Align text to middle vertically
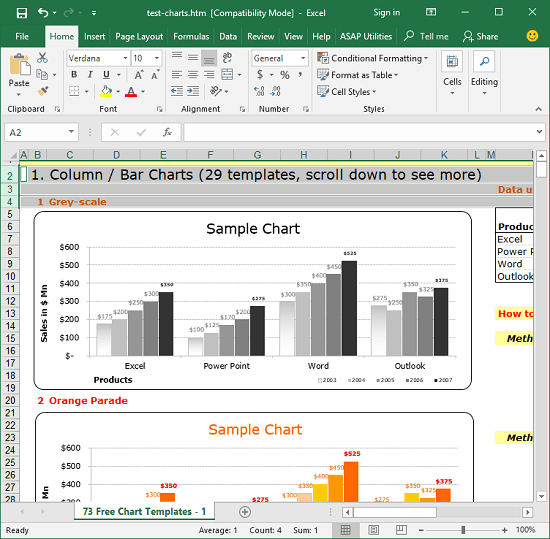Screen dimensions: 550x539 [x=193, y=58]
